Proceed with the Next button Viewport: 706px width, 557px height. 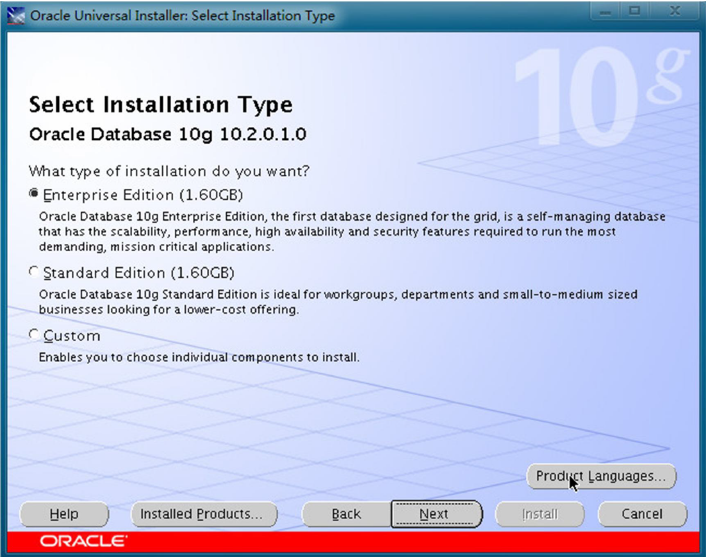(436, 514)
